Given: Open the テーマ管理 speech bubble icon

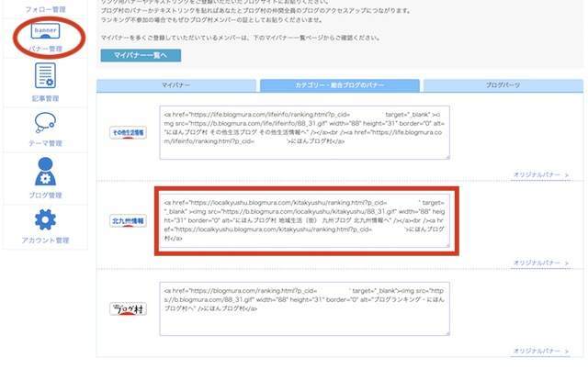Looking at the screenshot, I should point(45,122).
